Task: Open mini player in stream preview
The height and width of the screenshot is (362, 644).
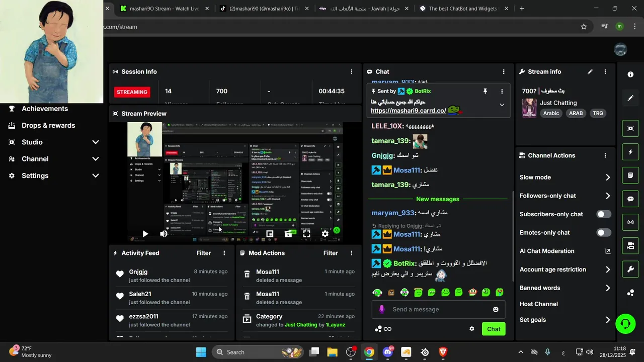Action: pyautogui.click(x=270, y=234)
